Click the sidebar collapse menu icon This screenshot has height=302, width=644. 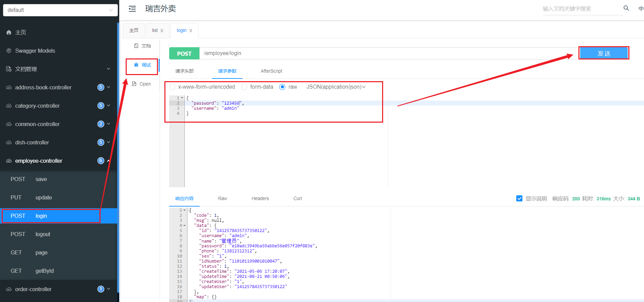point(132,9)
